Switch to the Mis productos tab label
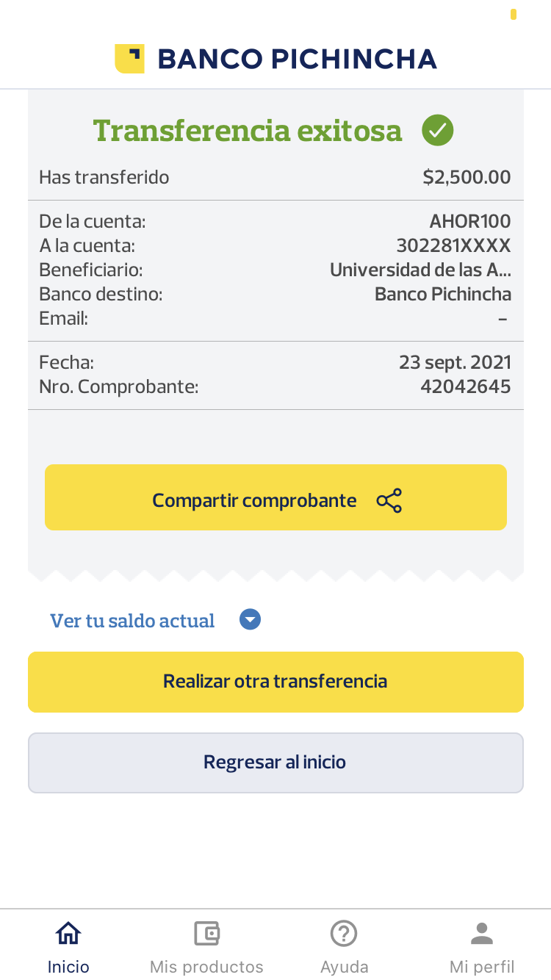551x980 pixels. (x=206, y=966)
